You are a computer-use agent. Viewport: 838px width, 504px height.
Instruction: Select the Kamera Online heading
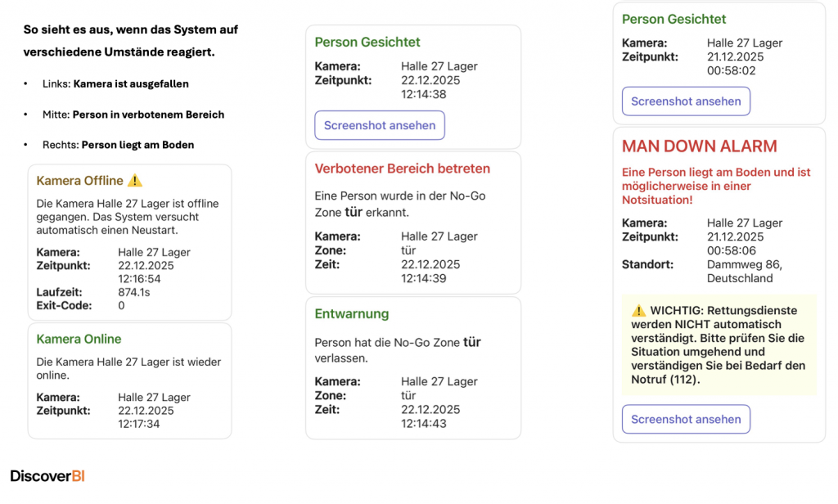[79, 339]
